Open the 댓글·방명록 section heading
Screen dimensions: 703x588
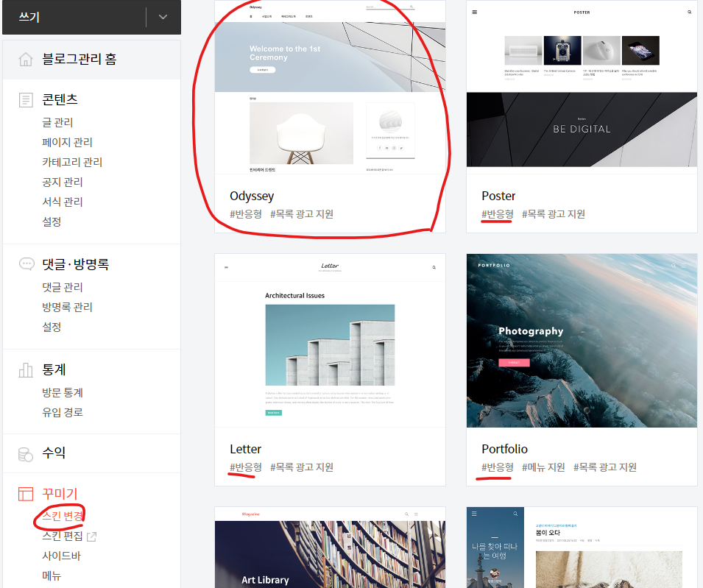point(75,264)
